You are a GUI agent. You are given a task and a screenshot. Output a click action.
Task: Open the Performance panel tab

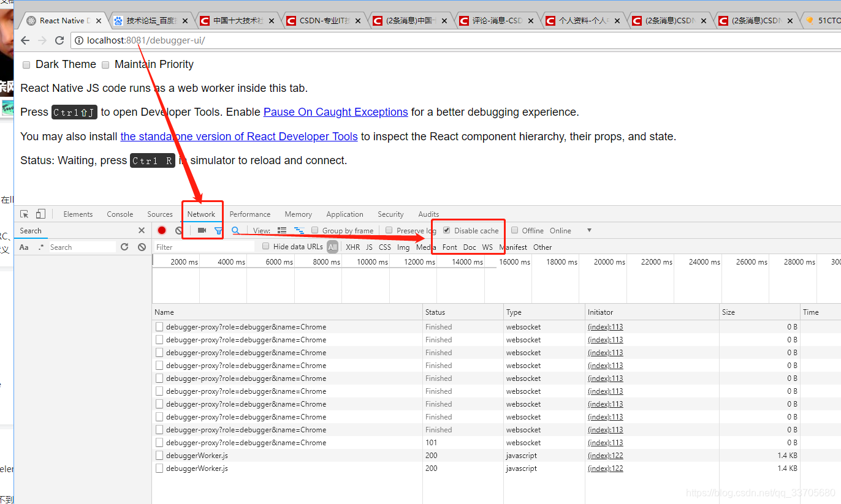coord(250,214)
